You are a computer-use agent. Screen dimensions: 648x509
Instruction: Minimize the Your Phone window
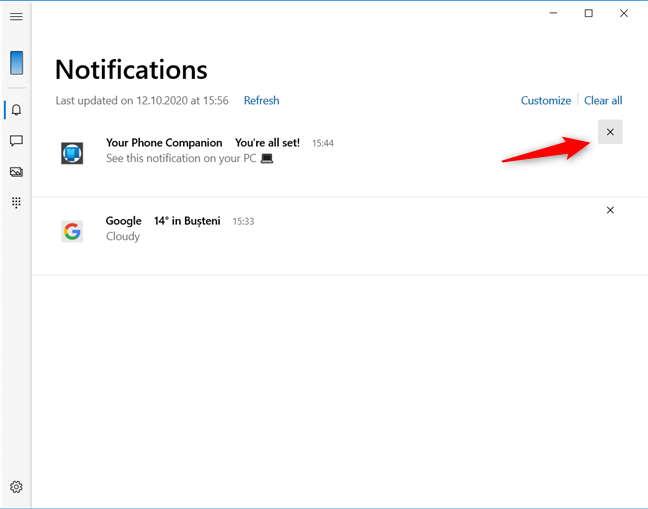(553, 13)
